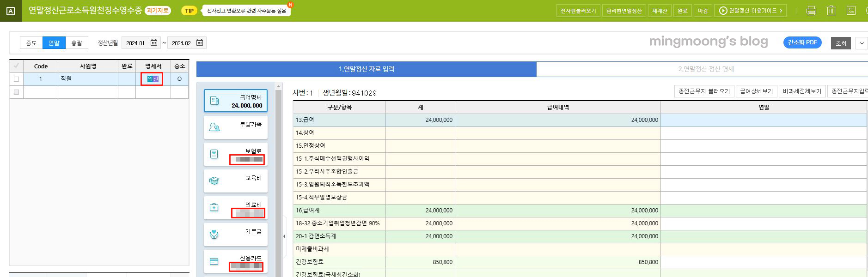Screen dimensions: 868x277
Task: Click the up arrow of card list scrollbar
Action: 278,86
